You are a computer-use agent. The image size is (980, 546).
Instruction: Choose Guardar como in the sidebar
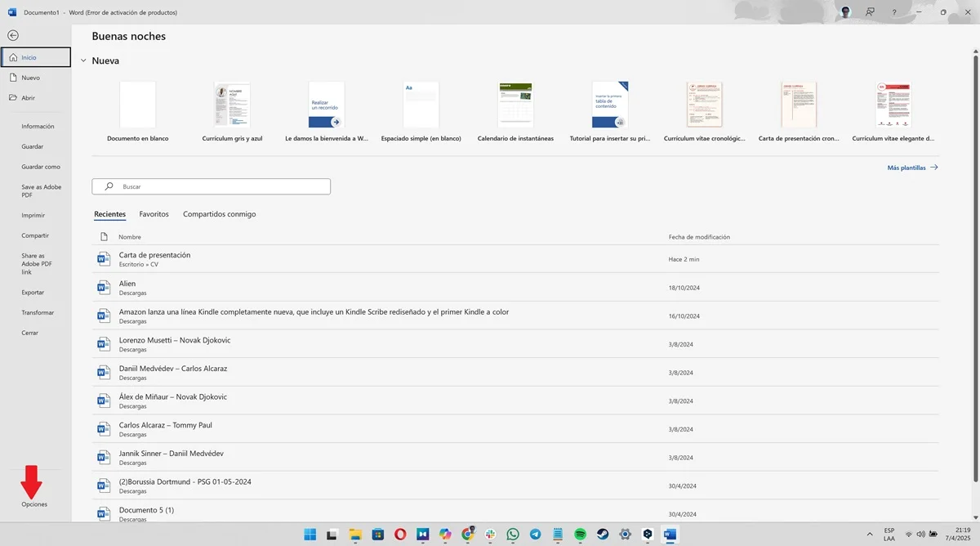pyautogui.click(x=41, y=167)
